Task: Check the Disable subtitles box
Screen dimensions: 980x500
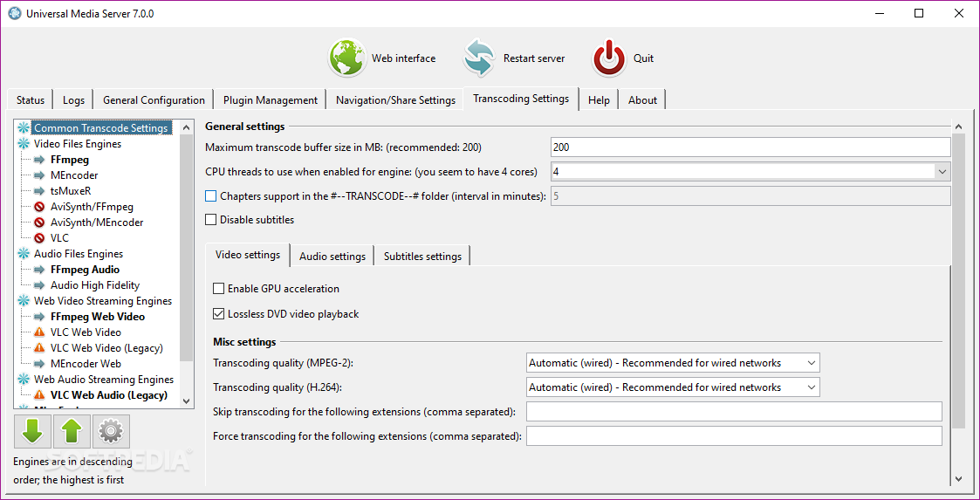Action: pos(210,219)
